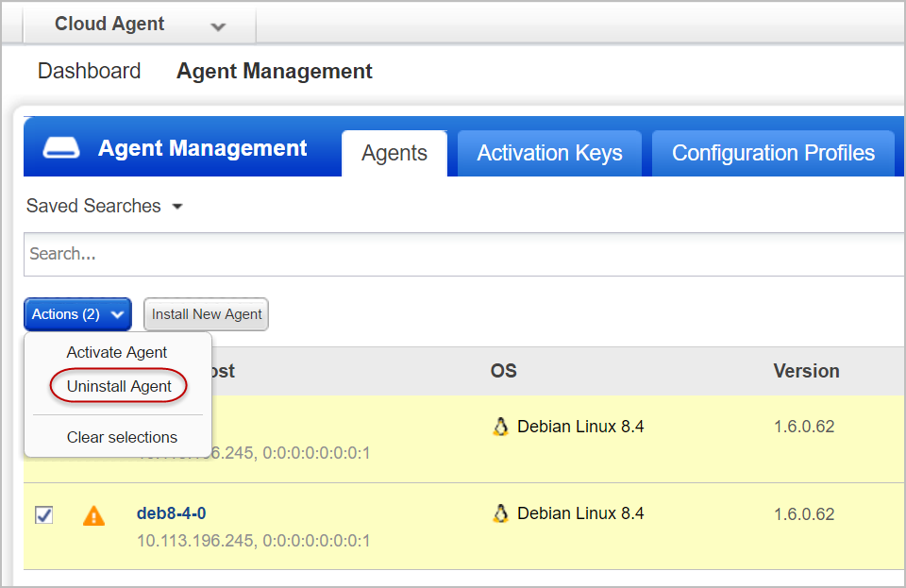Click the Version column header
Image resolution: width=906 pixels, height=588 pixels.
pos(806,371)
